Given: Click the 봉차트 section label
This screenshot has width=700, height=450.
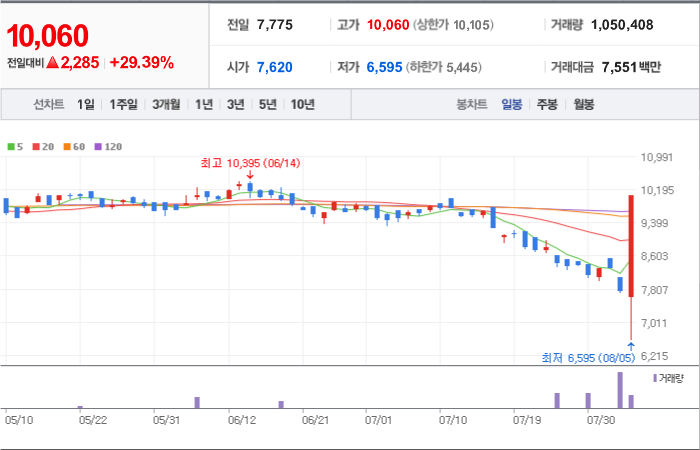Looking at the screenshot, I should pos(471,105).
